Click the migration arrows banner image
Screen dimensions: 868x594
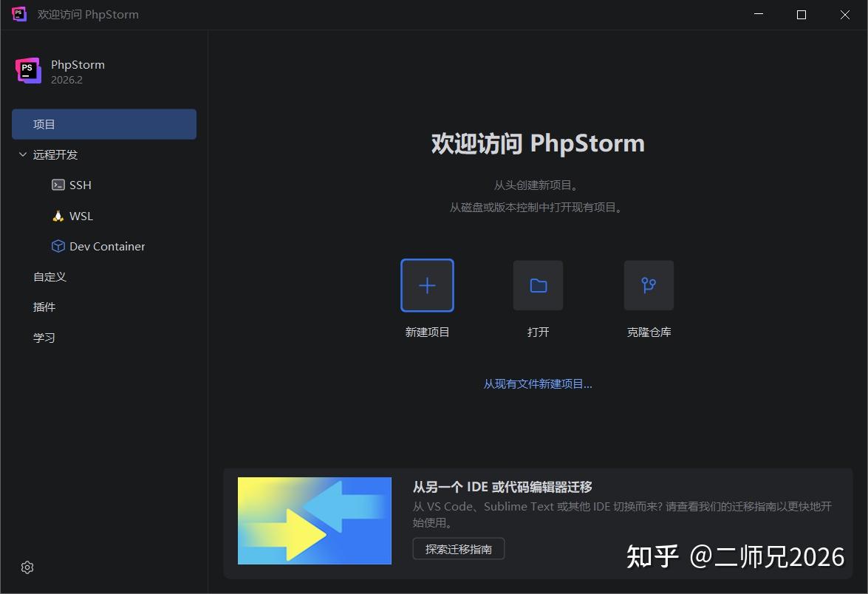(x=315, y=521)
